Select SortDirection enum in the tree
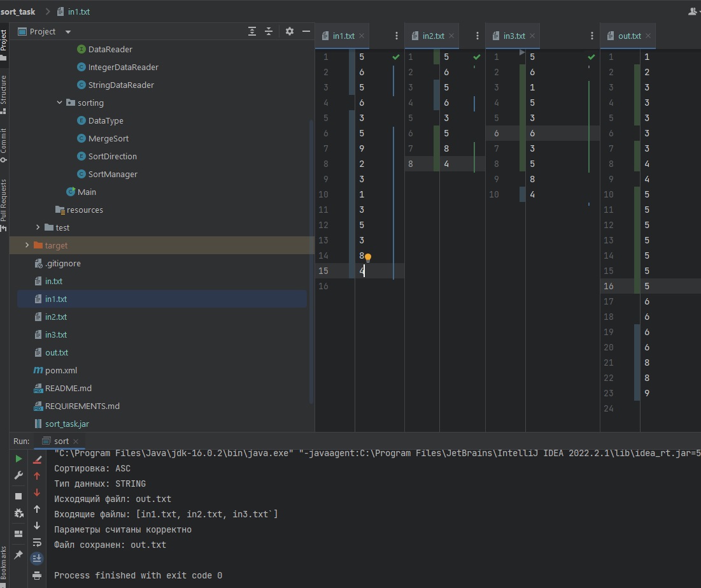Screen dimensions: 701x588 point(112,156)
